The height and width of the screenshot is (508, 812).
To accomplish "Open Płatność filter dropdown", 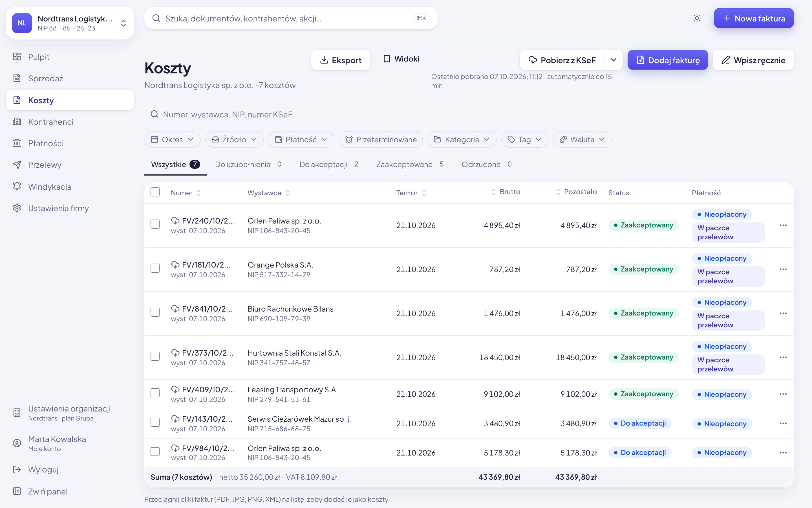I will click(301, 139).
